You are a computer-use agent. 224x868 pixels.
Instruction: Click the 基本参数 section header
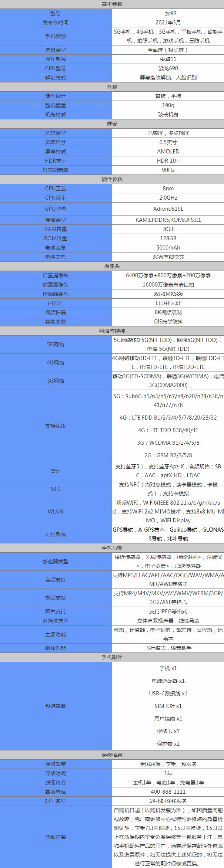tap(112, 4)
